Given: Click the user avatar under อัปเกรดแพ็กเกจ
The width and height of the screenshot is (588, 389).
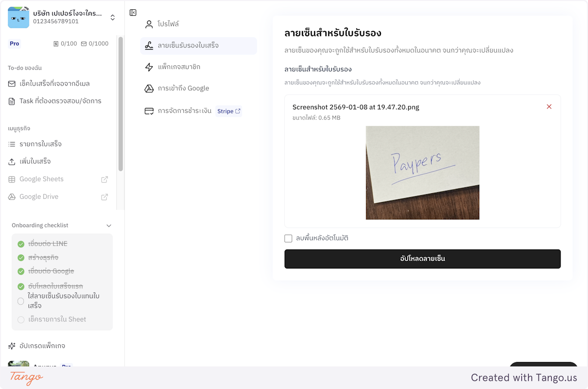Looking at the screenshot, I should coord(19,364).
